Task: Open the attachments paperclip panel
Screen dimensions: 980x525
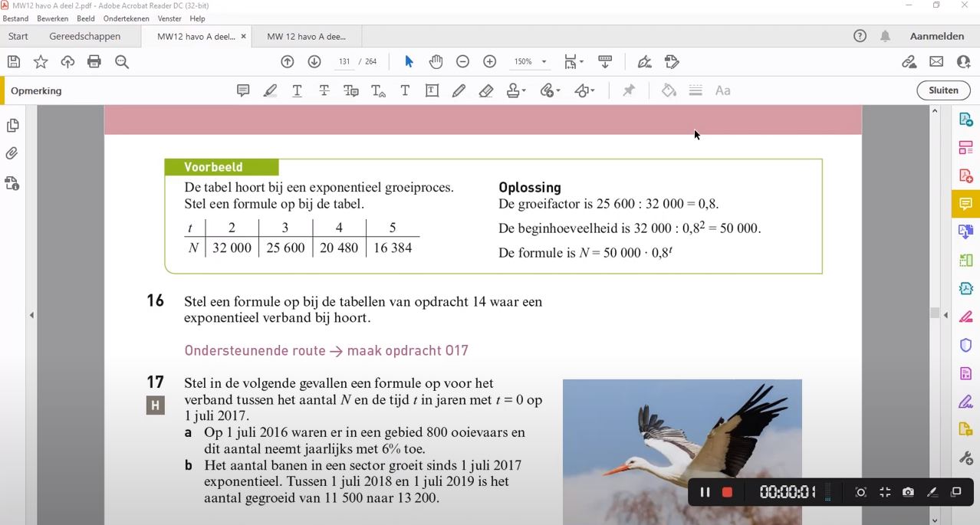Action: 12,154
